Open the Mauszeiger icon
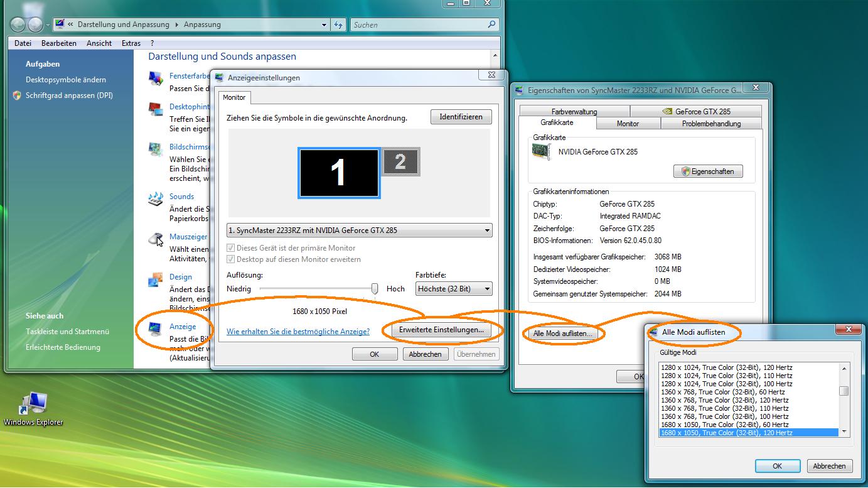 [x=156, y=239]
